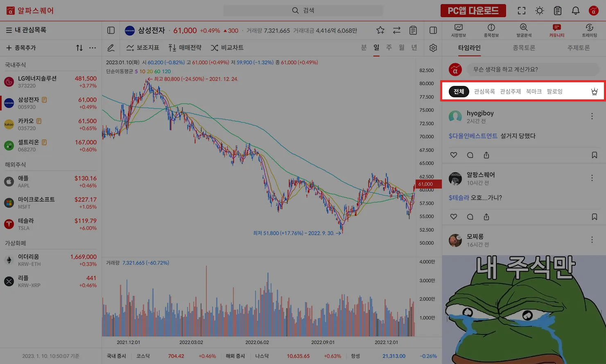This screenshot has width=606, height=364.
Task: Open the clipboard notes icon in the header
Action: (x=558, y=11)
